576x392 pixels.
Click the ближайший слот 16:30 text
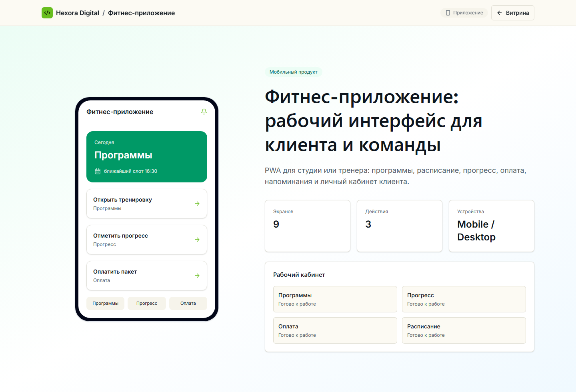pyautogui.click(x=130, y=171)
